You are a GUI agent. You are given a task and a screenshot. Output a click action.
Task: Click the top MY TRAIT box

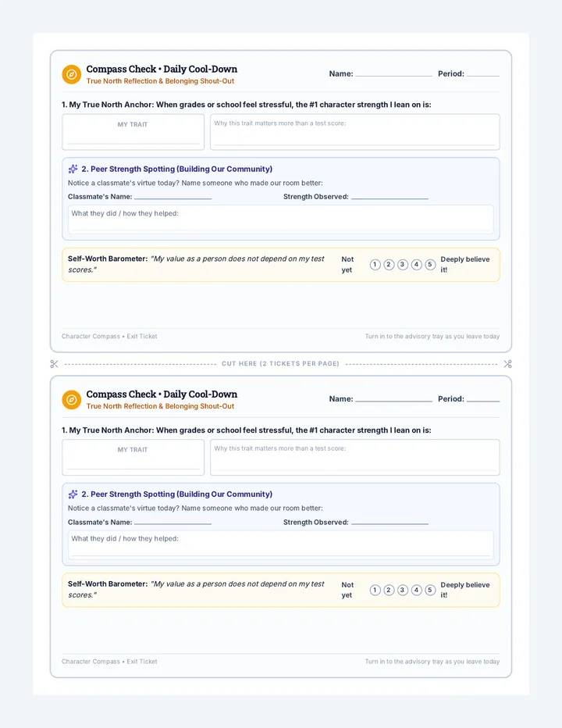(x=133, y=132)
